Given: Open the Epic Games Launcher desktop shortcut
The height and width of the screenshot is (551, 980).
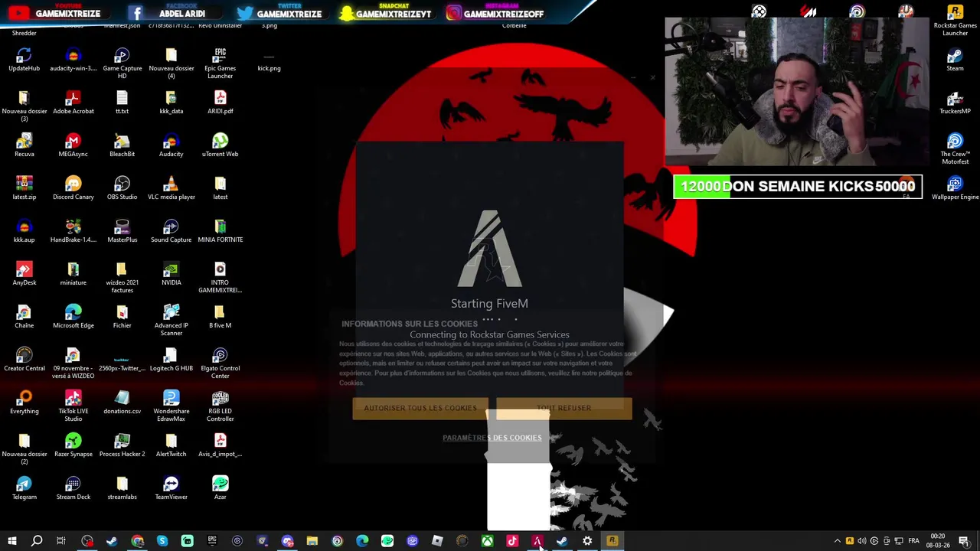Looking at the screenshot, I should pos(220,64).
